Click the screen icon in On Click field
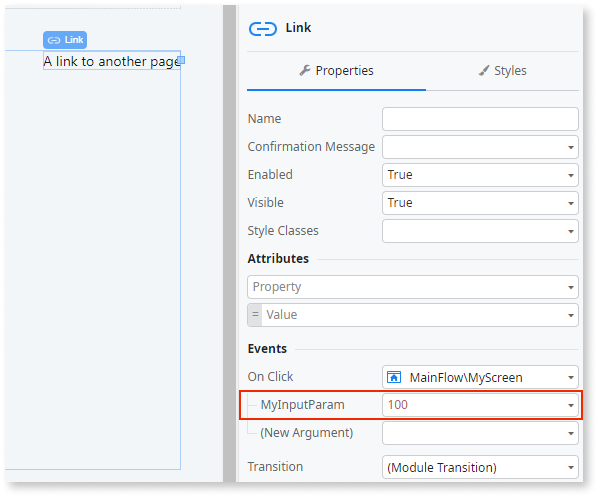Image resolution: width=598 pixels, height=497 pixels. (394, 377)
